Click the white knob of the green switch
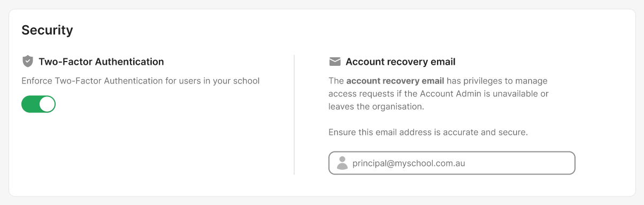This screenshot has width=644, height=205. click(47, 104)
